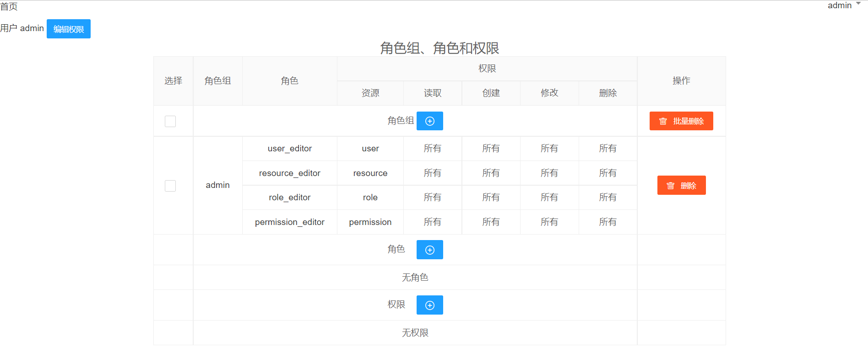868x353 pixels.
Task: Select the role_editor role cell
Action: [x=290, y=198]
